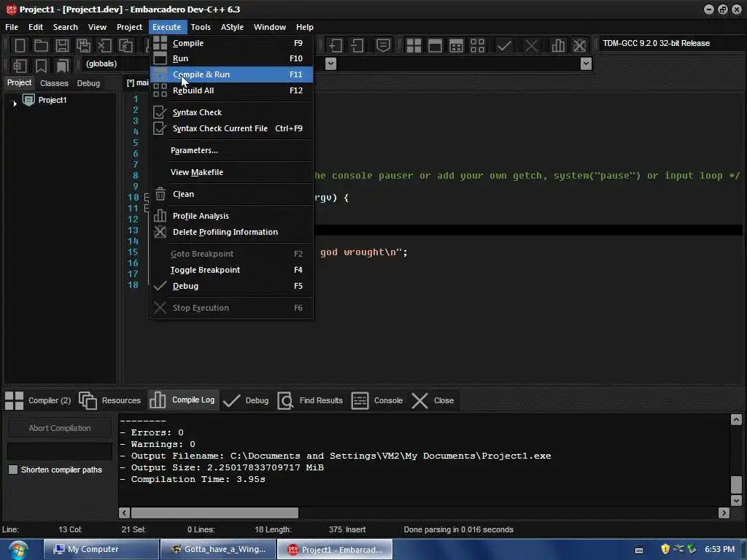Image resolution: width=747 pixels, height=560 pixels.
Task: Click the Remove from project toolbar icon
Action: click(357, 46)
